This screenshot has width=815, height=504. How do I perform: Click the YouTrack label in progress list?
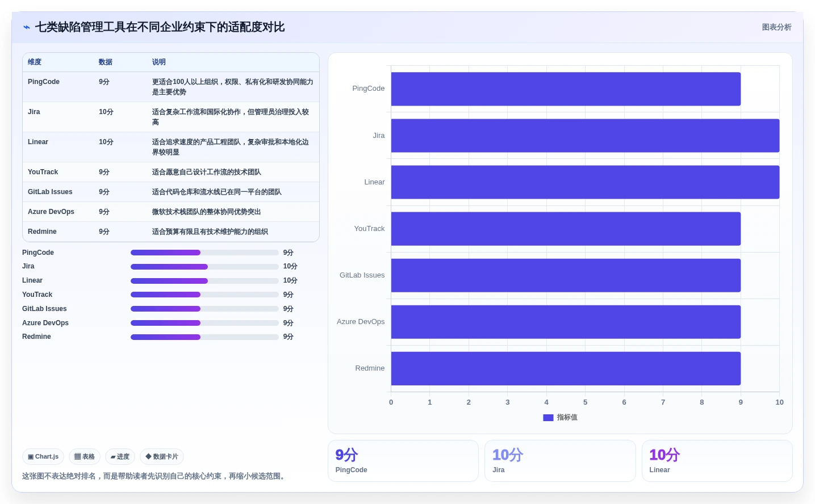37,295
